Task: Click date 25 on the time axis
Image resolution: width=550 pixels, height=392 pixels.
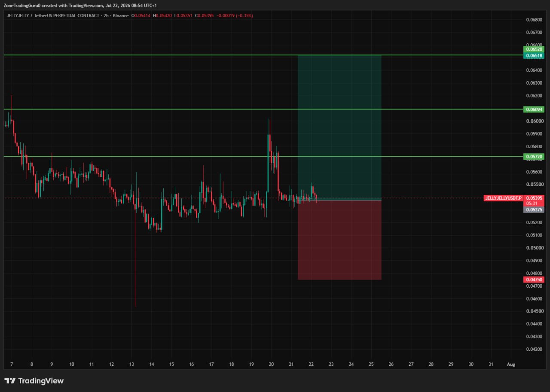Action: pos(371,364)
